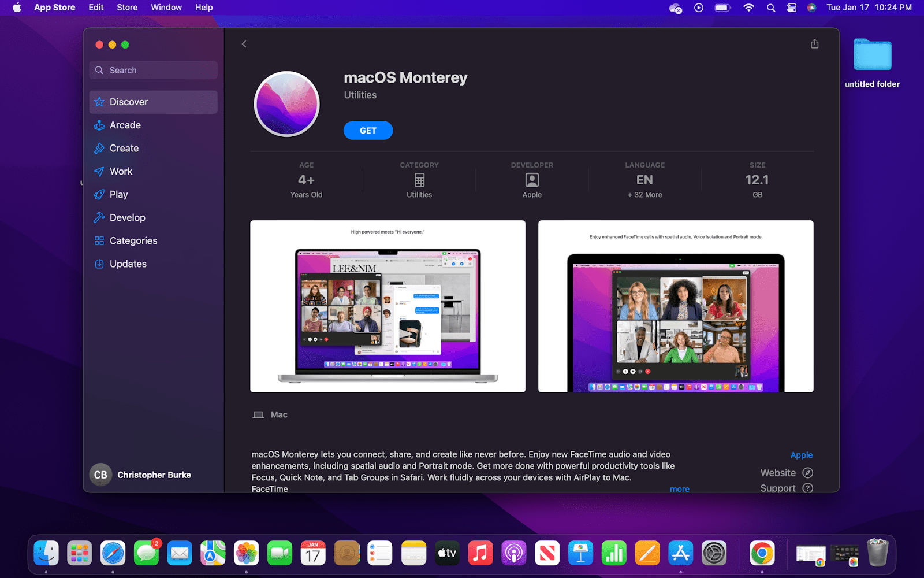Open Pages from the Dock
Image resolution: width=924 pixels, height=578 pixels.
(x=647, y=554)
